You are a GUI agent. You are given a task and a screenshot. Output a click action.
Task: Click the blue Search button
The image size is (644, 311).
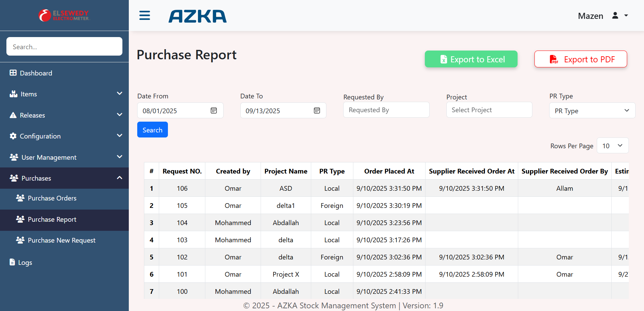(x=152, y=130)
